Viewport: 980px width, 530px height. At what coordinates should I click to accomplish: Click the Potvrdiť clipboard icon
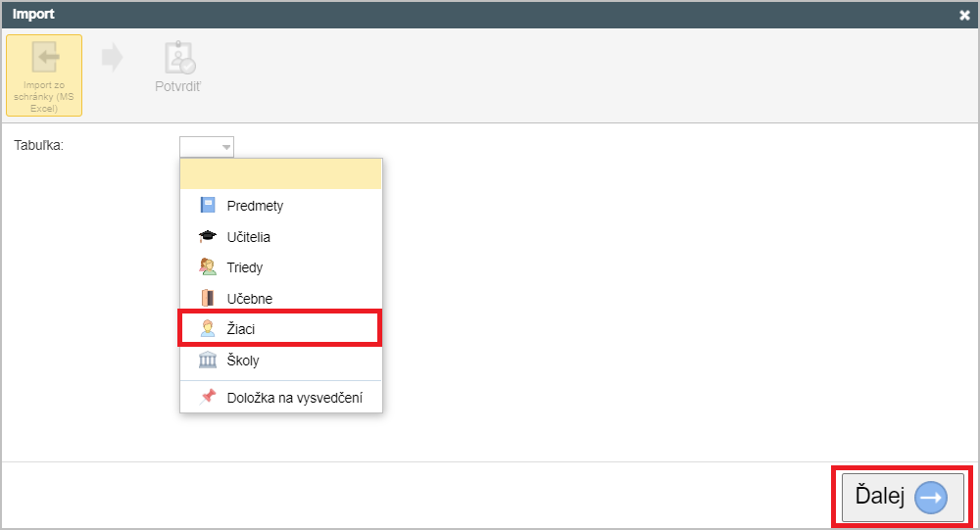click(x=179, y=58)
